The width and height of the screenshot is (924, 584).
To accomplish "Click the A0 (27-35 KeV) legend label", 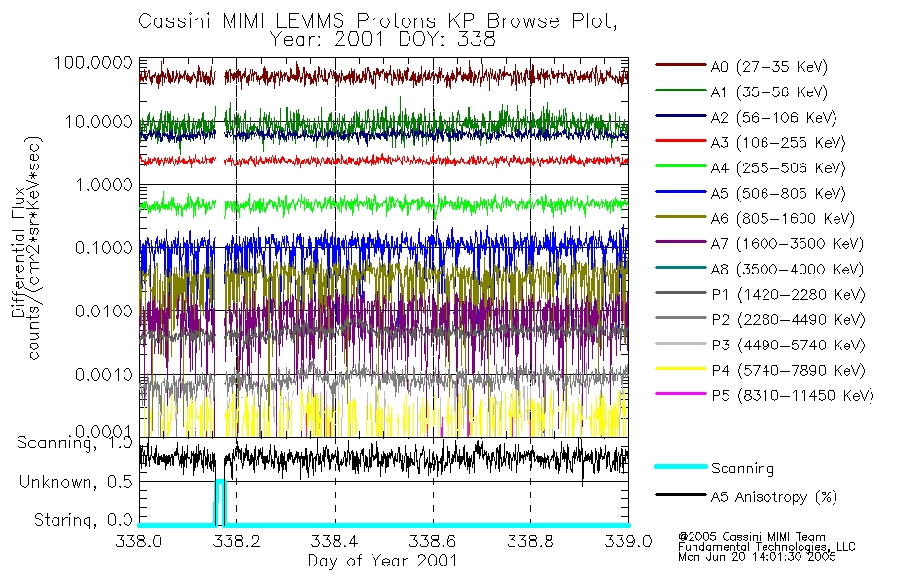I will pos(768,67).
